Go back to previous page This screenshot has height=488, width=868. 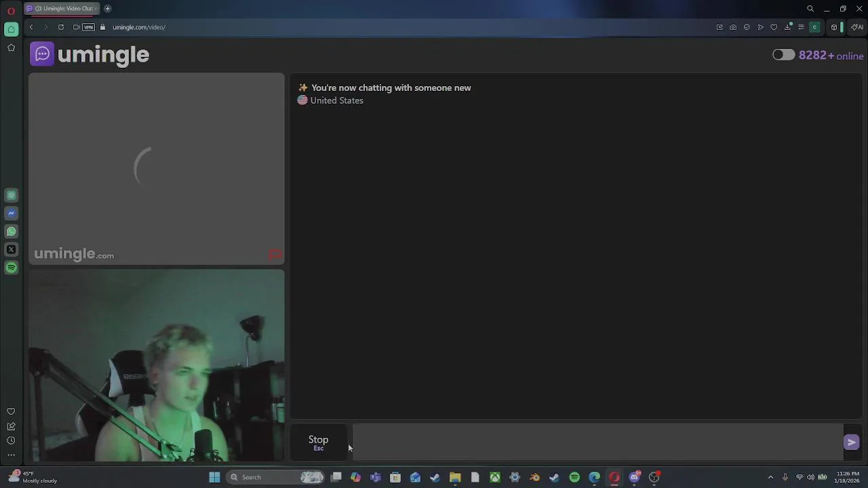pos(31,27)
